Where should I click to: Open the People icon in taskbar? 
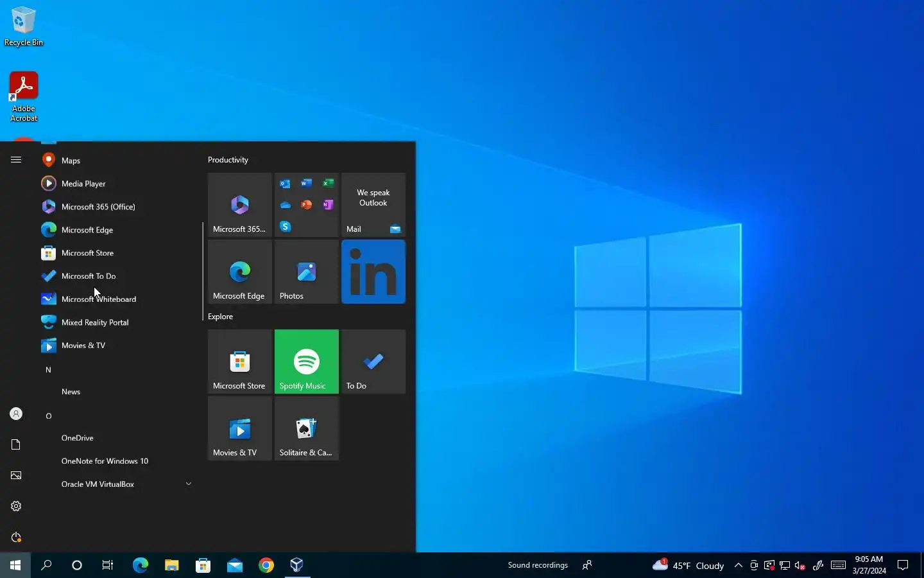(587, 565)
